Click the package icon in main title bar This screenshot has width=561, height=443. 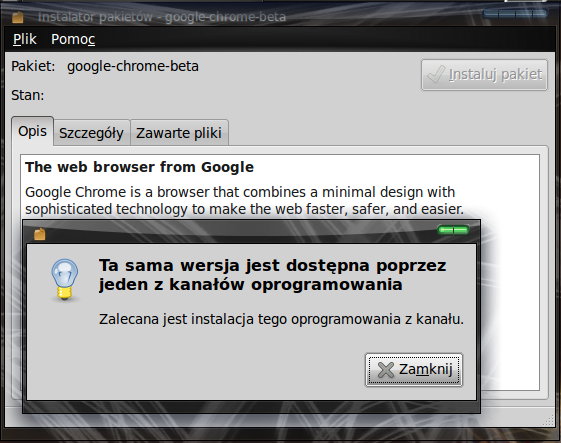(18, 17)
